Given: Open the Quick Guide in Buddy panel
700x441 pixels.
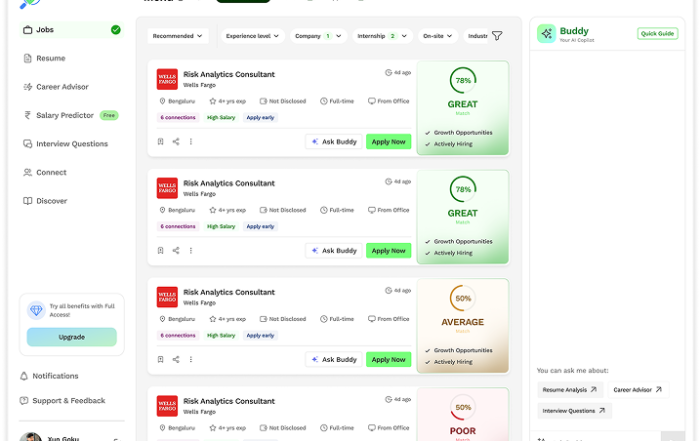Looking at the screenshot, I should pyautogui.click(x=656, y=34).
